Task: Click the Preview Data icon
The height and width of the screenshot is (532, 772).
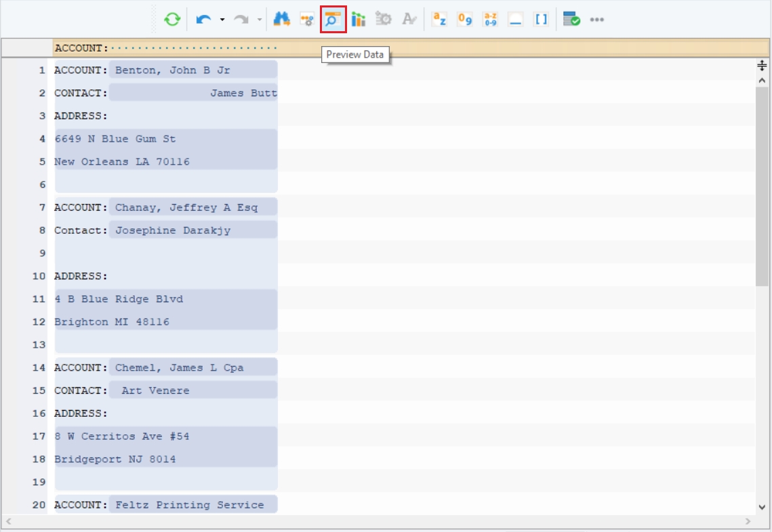Action: click(x=333, y=20)
